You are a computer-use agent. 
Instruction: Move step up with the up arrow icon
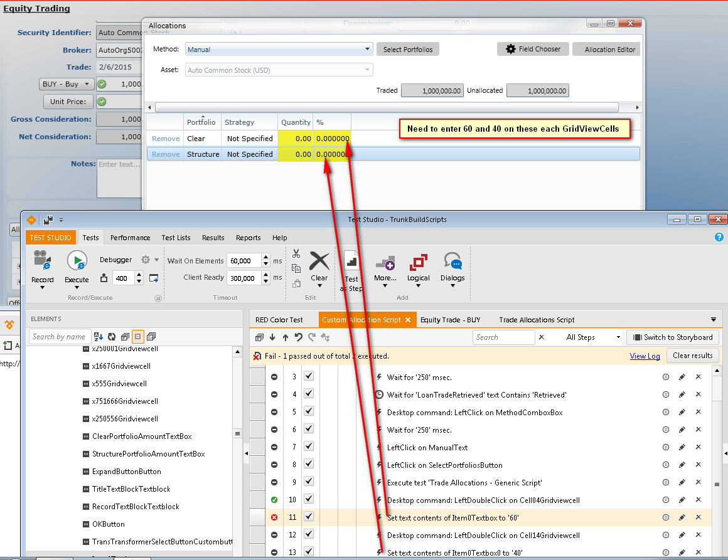[286, 338]
